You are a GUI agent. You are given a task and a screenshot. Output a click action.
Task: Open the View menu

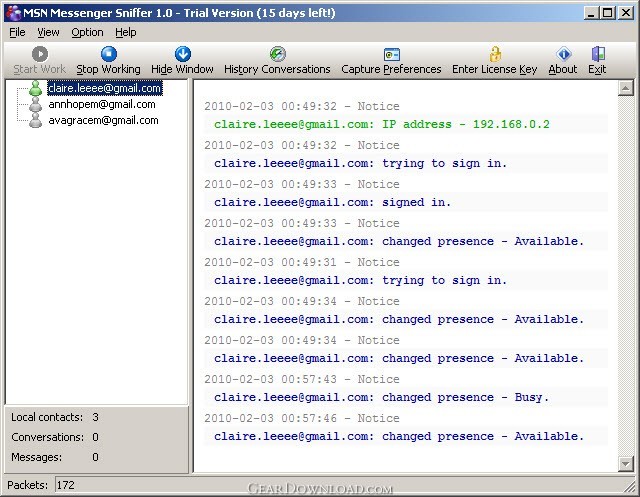point(48,32)
